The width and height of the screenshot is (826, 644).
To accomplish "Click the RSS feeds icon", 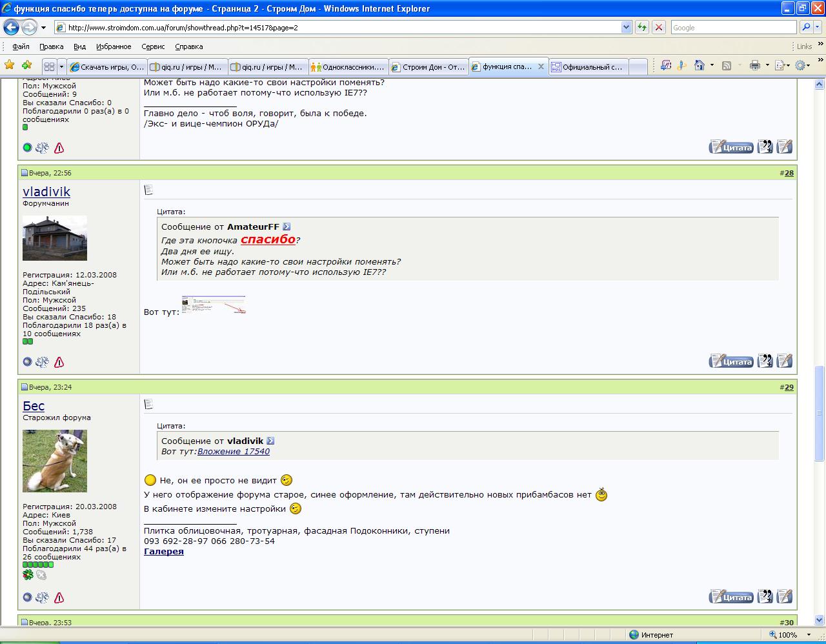I will [x=726, y=65].
